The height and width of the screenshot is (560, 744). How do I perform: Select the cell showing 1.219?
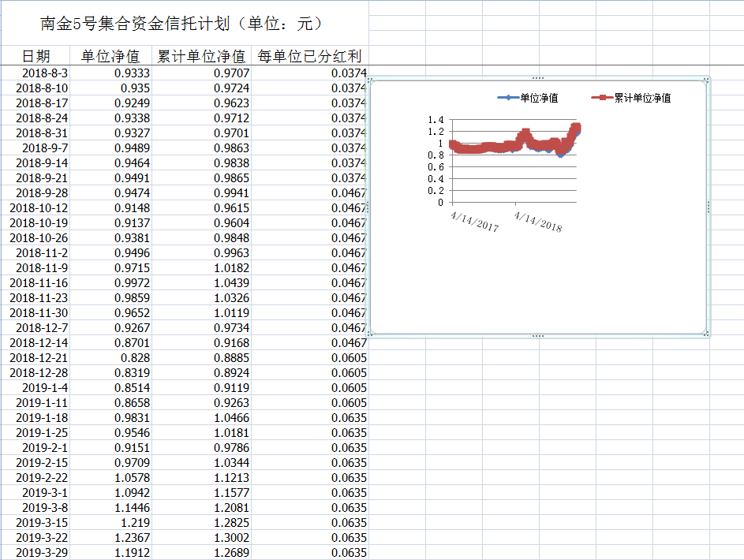point(110,523)
